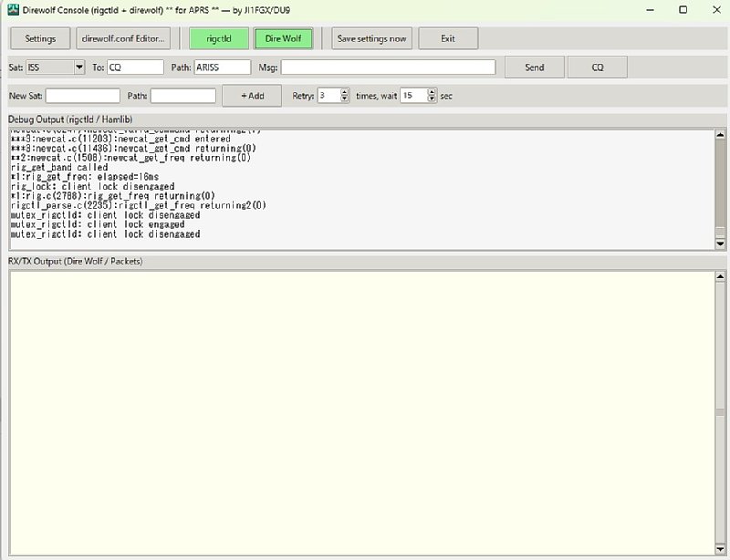
Task: Add the new satellite with + Add
Action: tap(252, 96)
